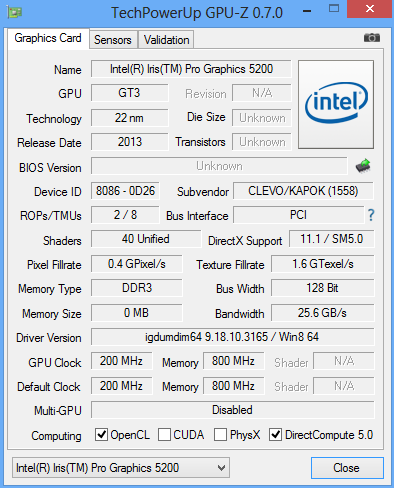Click the Driver Version field igdumdim64
This screenshot has height=488, width=394.
[x=232, y=337]
